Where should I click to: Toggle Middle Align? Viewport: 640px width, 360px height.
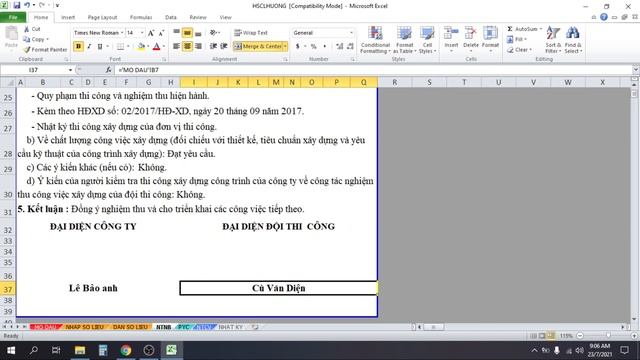[x=187, y=33]
